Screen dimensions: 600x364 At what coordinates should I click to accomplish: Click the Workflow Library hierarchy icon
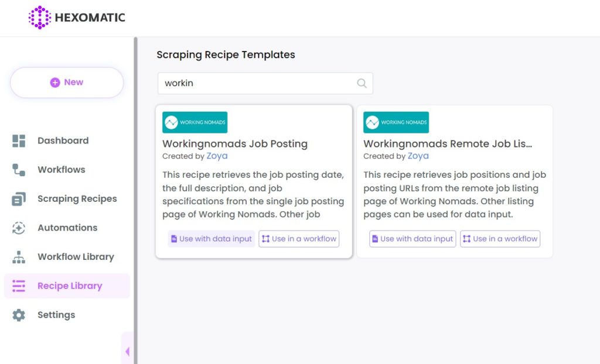[19, 257]
